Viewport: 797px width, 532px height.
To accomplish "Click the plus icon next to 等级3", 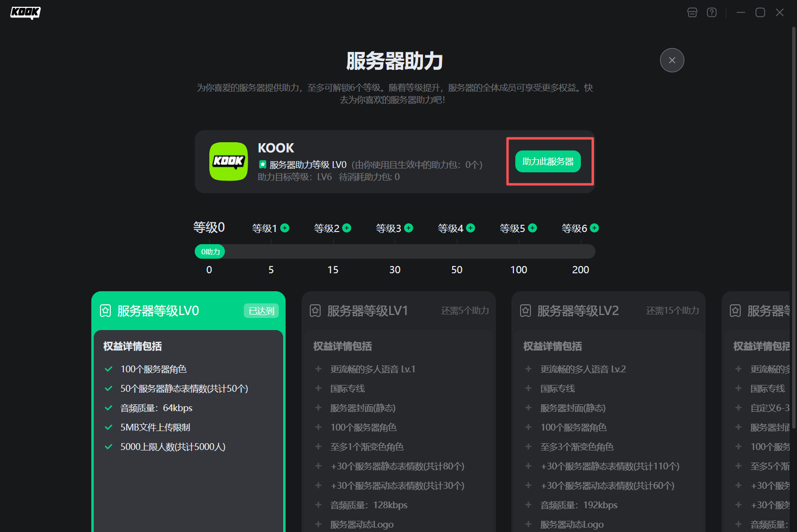I will pyautogui.click(x=409, y=228).
